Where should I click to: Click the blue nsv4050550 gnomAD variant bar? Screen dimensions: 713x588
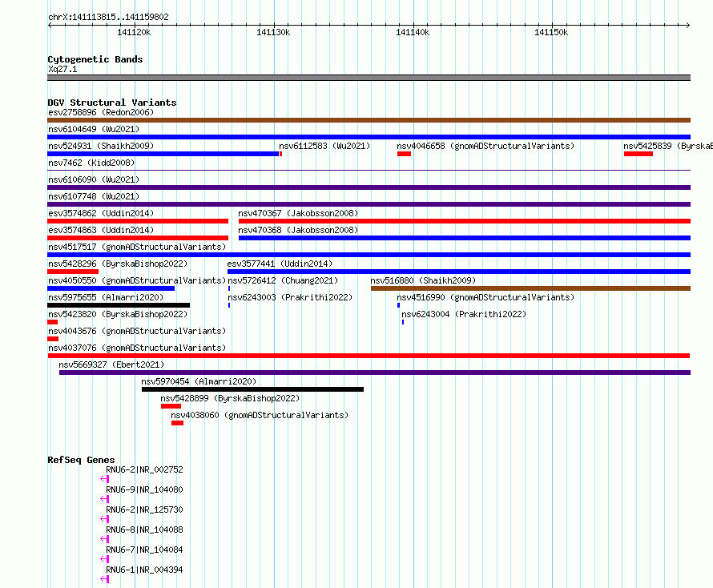(x=111, y=288)
